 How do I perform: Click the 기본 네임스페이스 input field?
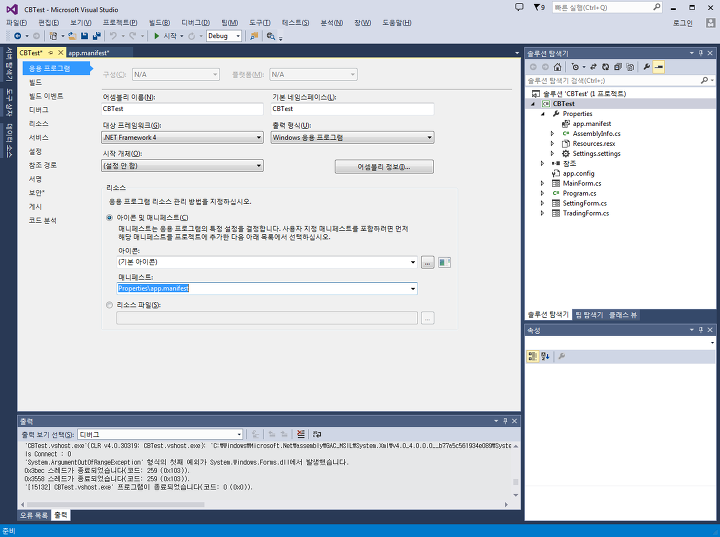[353, 109]
